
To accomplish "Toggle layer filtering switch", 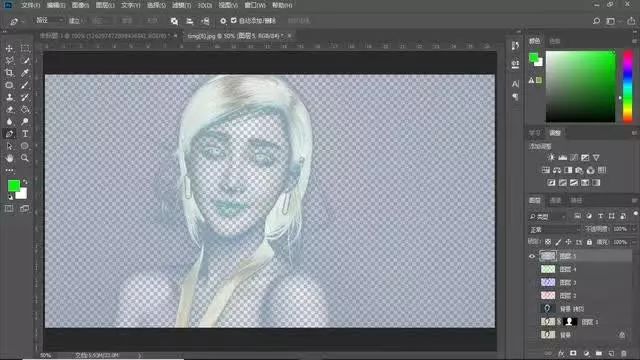I will coord(636,214).
